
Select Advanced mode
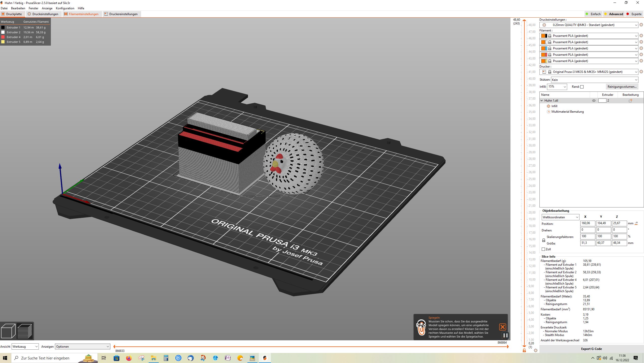click(614, 14)
